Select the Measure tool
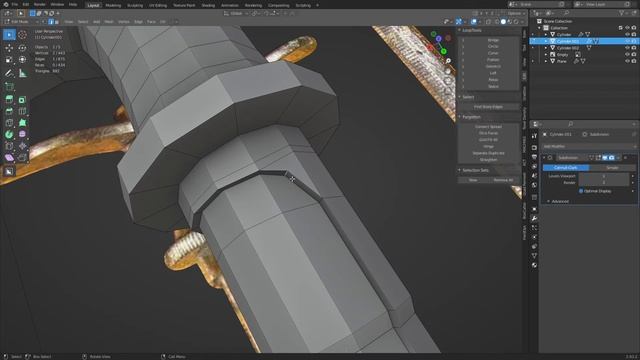Screen dimensions: 640x360 22,73
